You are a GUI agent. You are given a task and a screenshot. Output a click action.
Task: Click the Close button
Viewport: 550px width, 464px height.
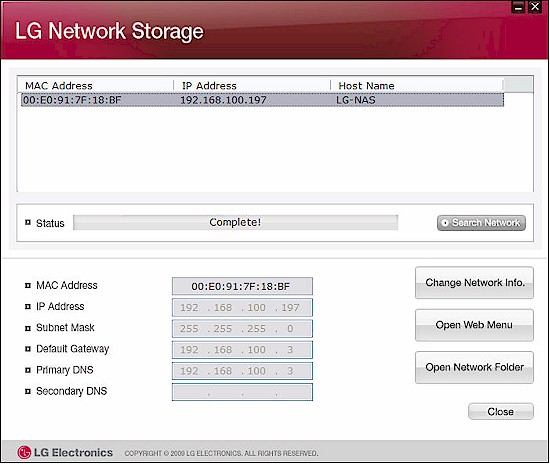[501, 411]
